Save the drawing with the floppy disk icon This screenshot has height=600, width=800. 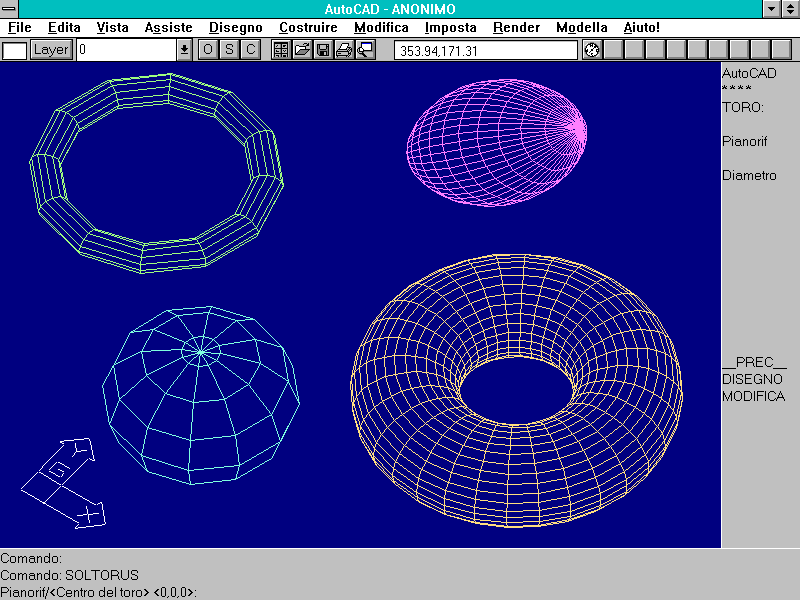coord(323,50)
